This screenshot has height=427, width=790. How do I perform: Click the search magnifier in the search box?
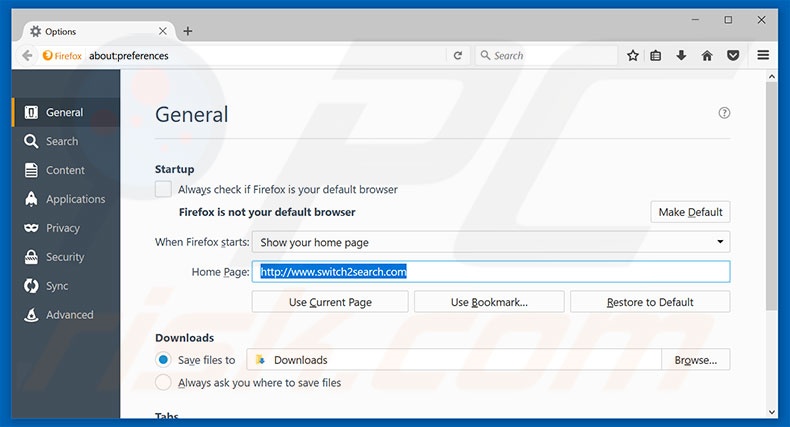coord(485,55)
